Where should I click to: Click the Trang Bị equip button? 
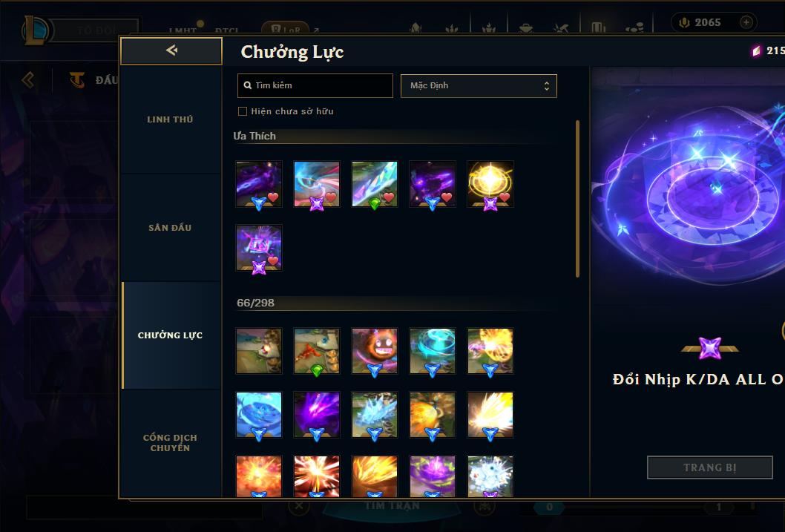coord(710,467)
